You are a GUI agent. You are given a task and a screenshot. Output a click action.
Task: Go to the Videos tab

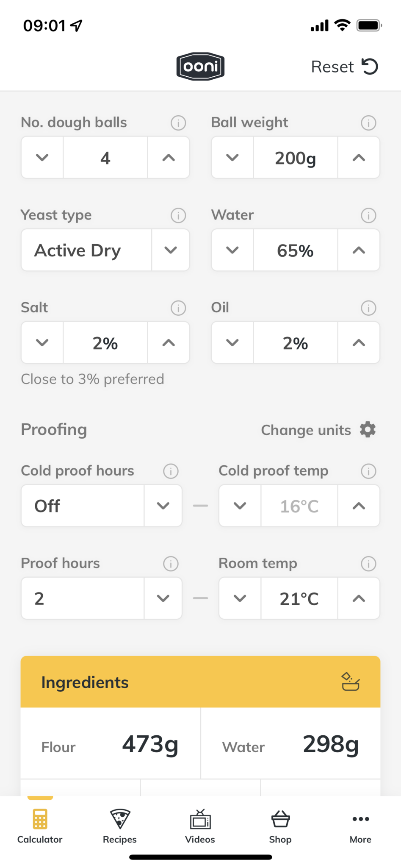200,826
